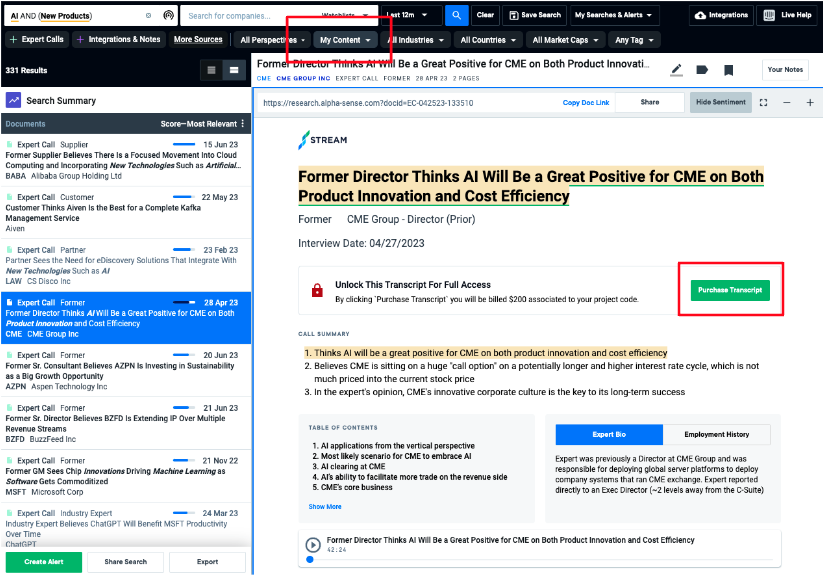Click the CME ticker link under the title
823x577 pixels.
click(x=263, y=78)
